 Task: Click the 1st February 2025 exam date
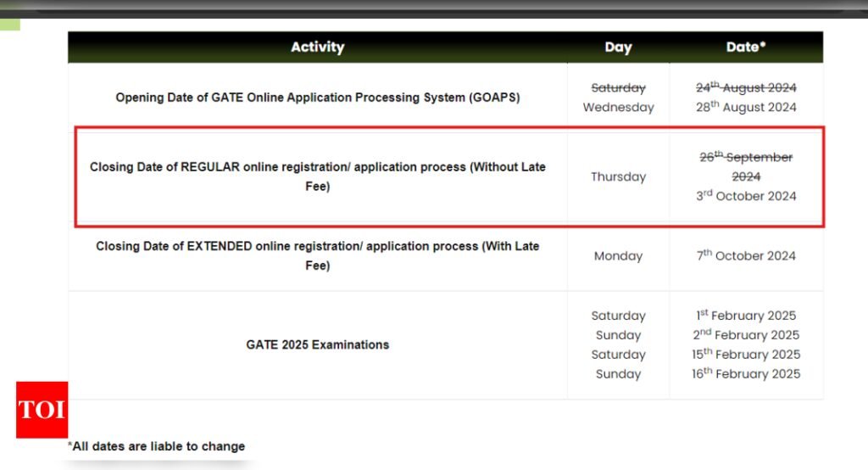click(x=746, y=316)
